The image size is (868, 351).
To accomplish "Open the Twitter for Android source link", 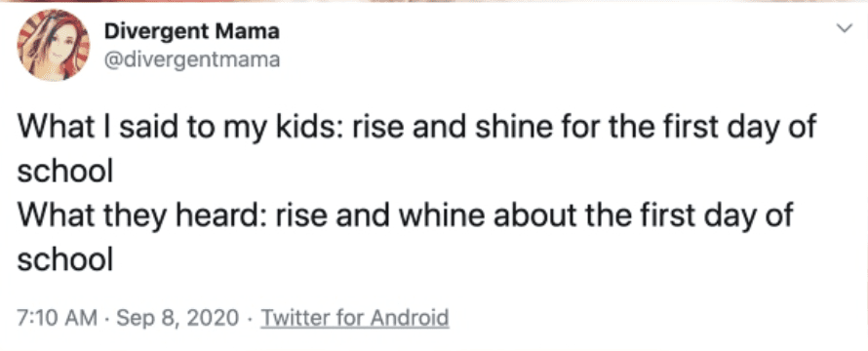I will [354, 318].
